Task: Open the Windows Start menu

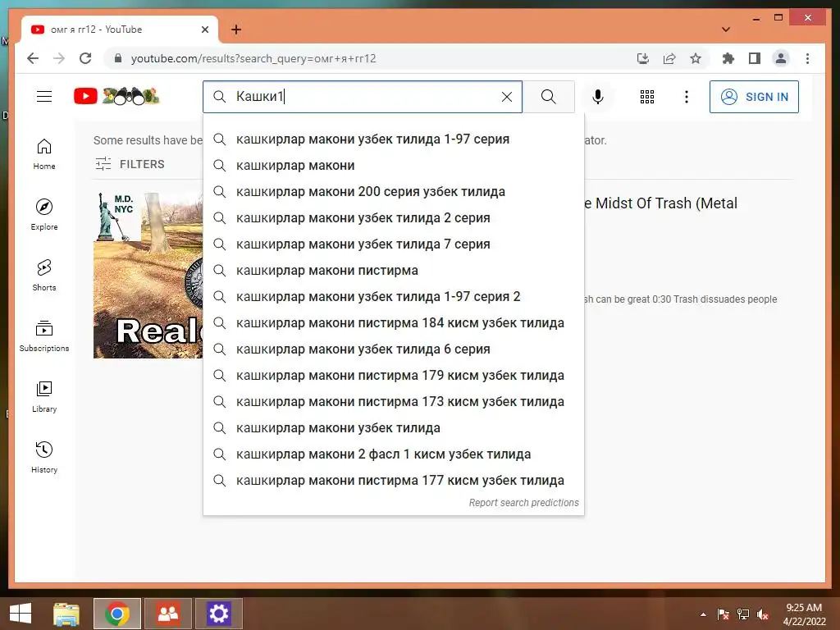Action: 21,614
